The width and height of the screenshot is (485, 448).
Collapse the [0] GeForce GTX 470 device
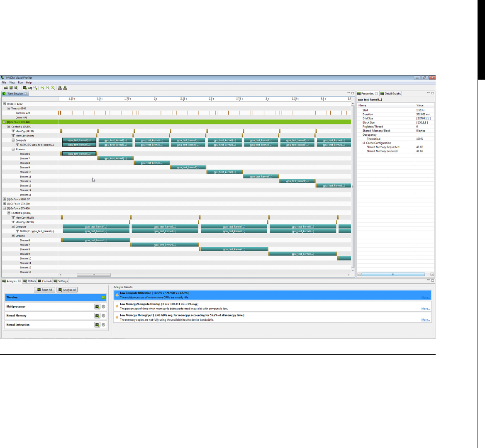click(x=4, y=122)
